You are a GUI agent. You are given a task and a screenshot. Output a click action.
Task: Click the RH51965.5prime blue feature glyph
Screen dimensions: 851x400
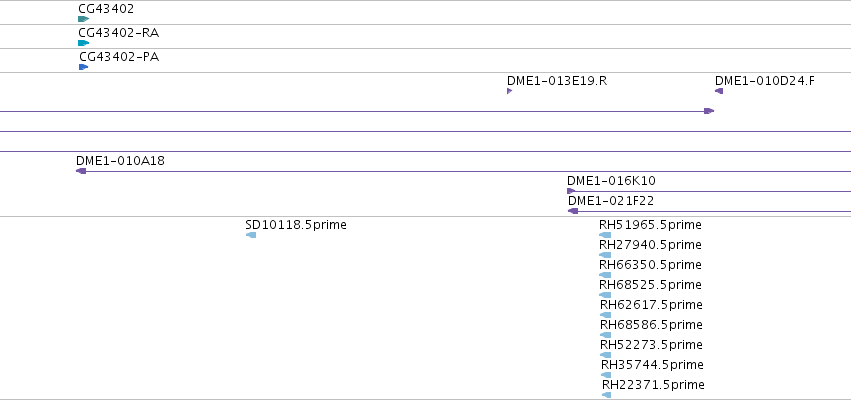(x=605, y=235)
